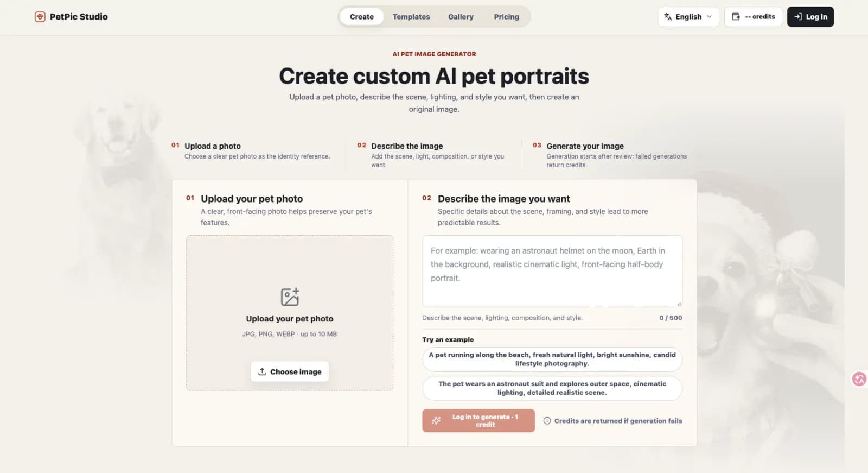Image resolution: width=868 pixels, height=473 pixels.
Task: Click the Choose image button
Action: coord(290,371)
